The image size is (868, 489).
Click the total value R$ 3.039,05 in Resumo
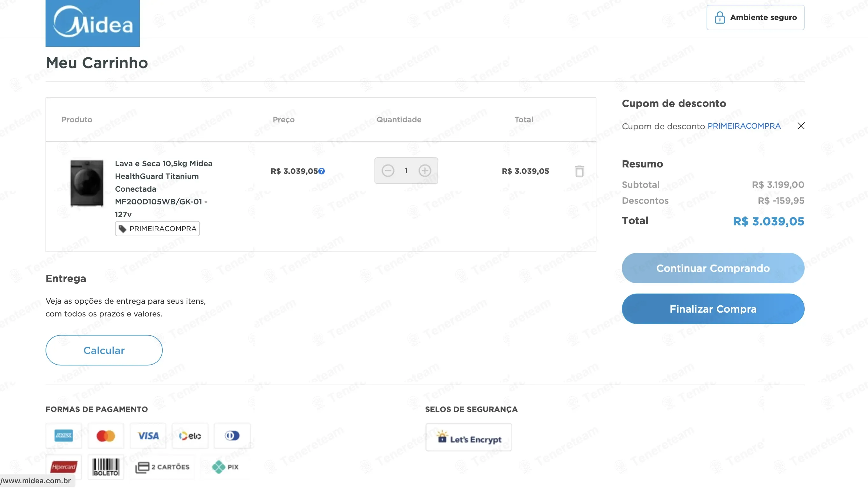(x=769, y=221)
